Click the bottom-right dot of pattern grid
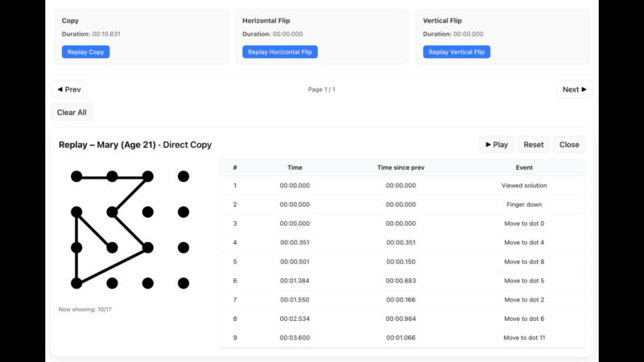The height and width of the screenshot is (362, 644). [x=184, y=283]
